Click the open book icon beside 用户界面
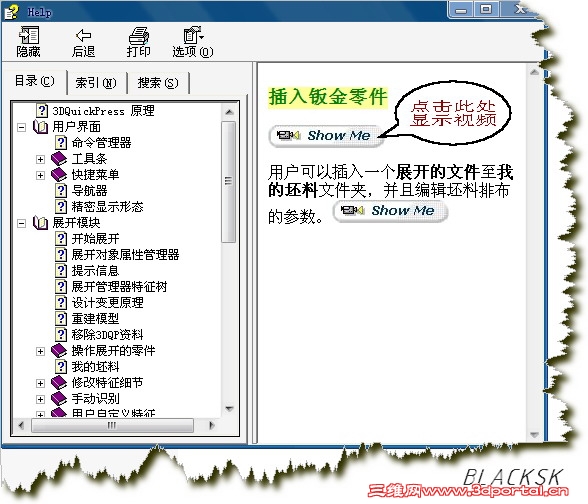The width and height of the screenshot is (588, 504). point(40,127)
